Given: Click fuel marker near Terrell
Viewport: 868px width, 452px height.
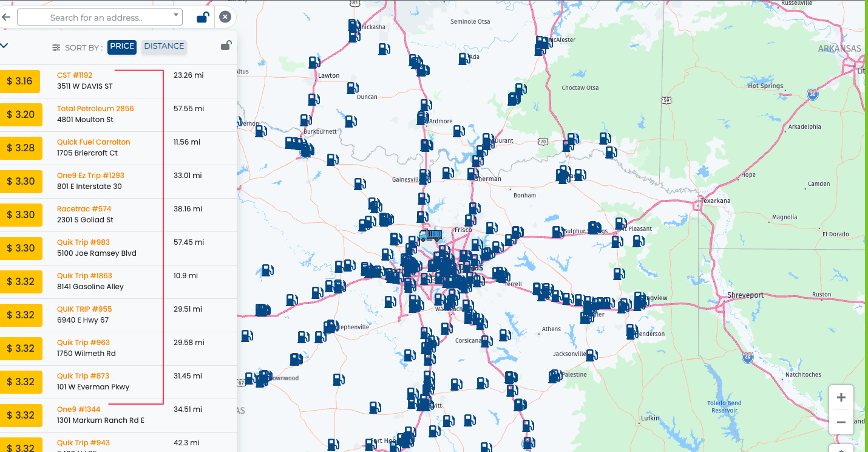Looking at the screenshot, I should click(500, 274).
